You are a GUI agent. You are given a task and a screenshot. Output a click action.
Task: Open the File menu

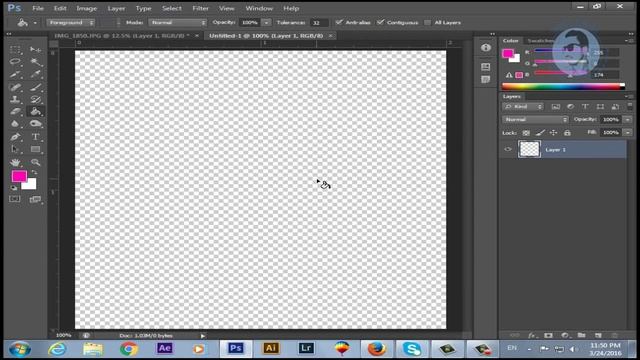pyautogui.click(x=38, y=8)
